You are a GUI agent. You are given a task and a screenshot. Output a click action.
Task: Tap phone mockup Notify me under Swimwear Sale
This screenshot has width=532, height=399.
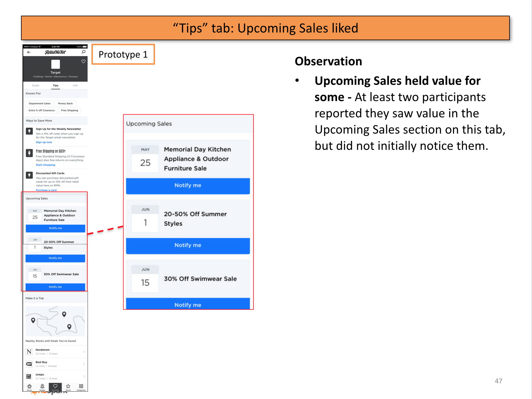pos(55,287)
